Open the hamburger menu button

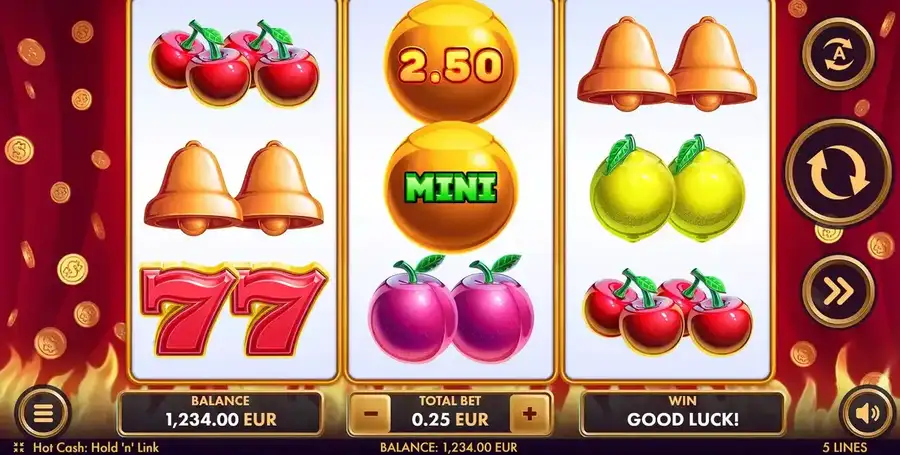(x=44, y=413)
